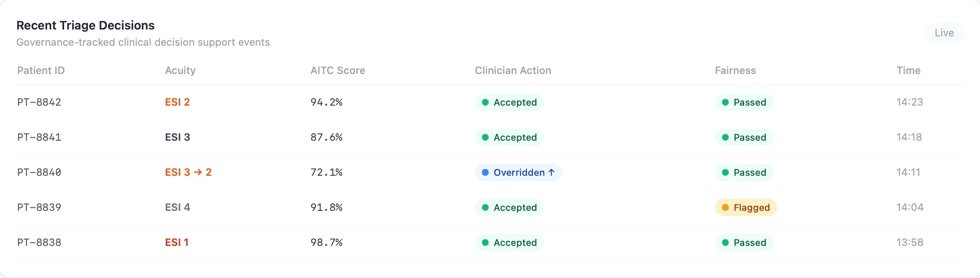Sort by the Acuity column header
980x278 pixels.
click(180, 71)
